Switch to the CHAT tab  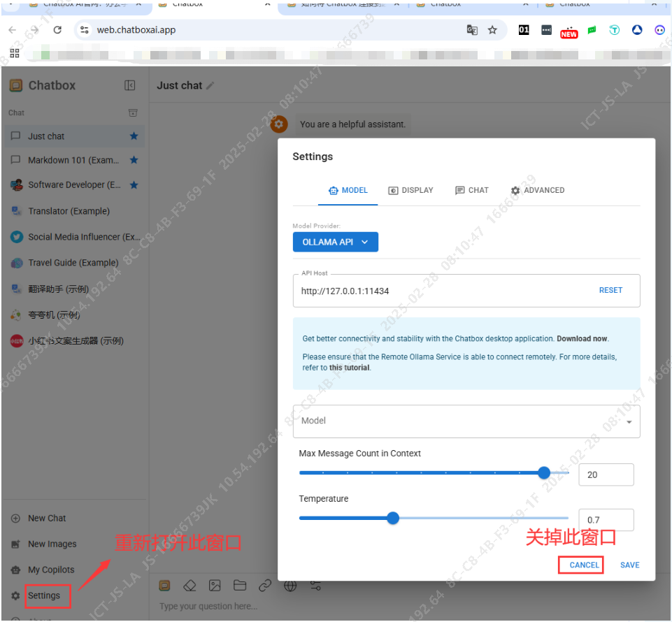pos(472,190)
